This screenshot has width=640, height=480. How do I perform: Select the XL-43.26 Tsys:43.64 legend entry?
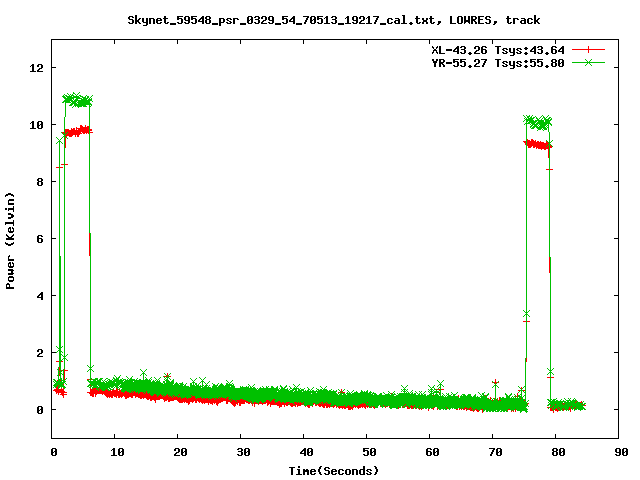498,50
